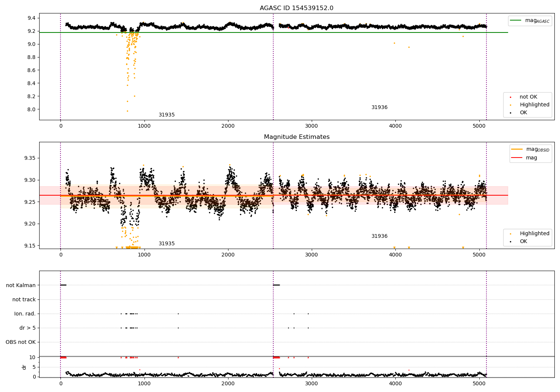This screenshot has height=392, width=560.
Task: Click '2000' x-axis tick of the Magnitude Estimates plot
Action: point(228,255)
